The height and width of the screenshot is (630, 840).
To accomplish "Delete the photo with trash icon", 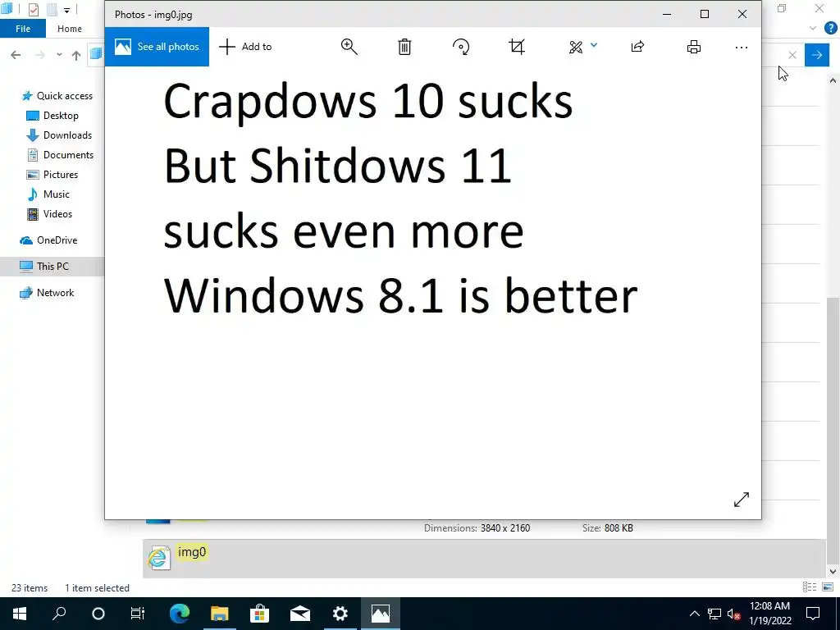I will click(x=404, y=47).
